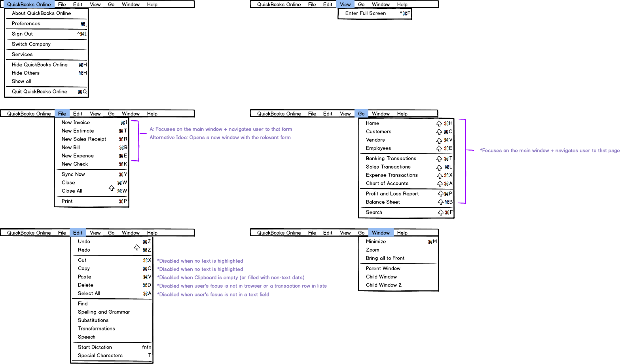Click Switch Company menu entry
Viewport: 620px width, 364px height.
[46, 44]
